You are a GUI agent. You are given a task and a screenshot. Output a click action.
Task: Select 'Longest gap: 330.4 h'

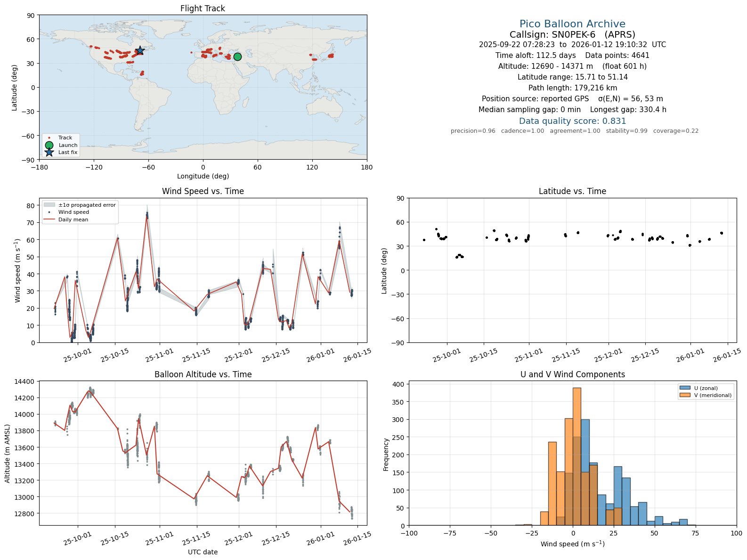(x=628, y=110)
